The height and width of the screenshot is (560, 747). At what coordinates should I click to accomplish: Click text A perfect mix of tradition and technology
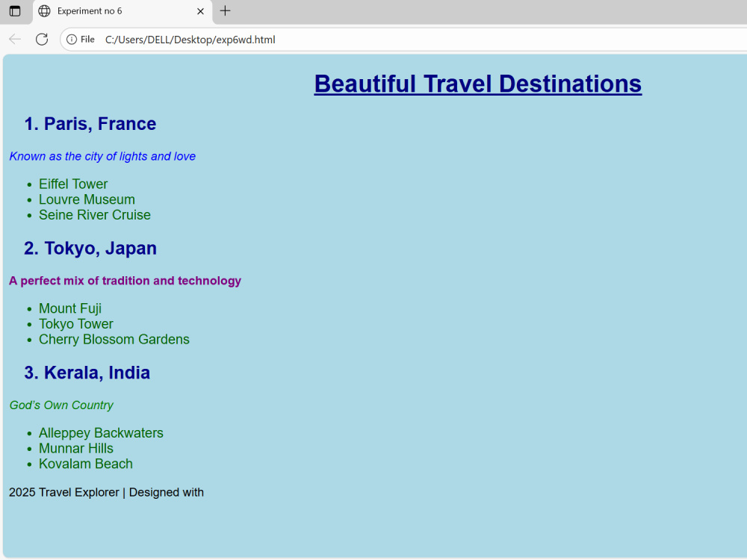click(125, 281)
